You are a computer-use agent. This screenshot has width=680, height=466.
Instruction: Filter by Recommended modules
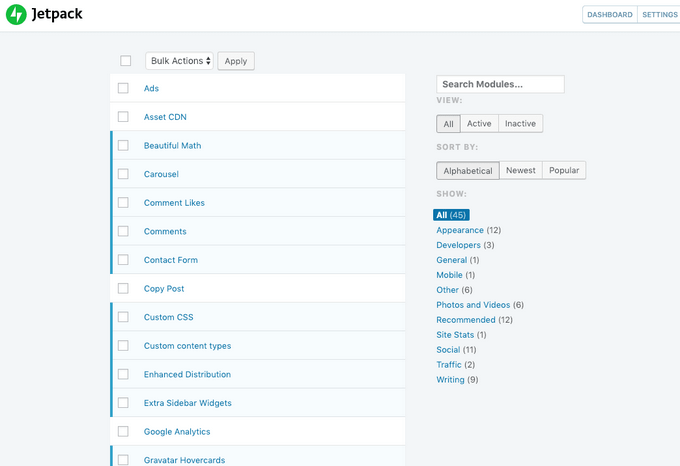466,320
